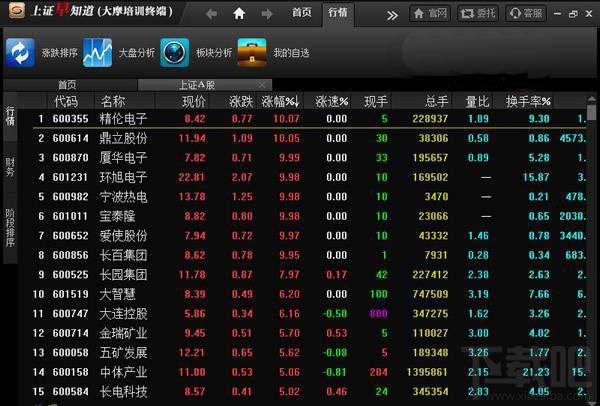This screenshot has width=600, height=406.
Task: Select stock row 爱使股份
Action: pos(309,236)
